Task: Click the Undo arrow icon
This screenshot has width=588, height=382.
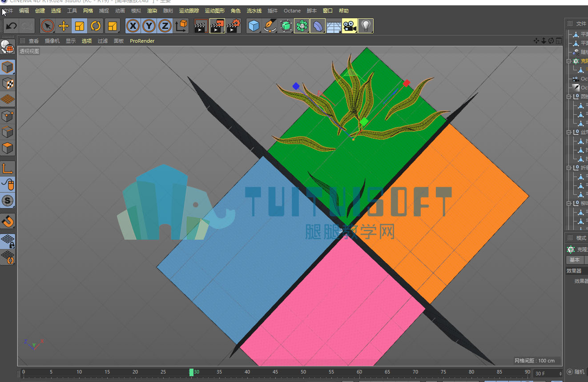Action: (12, 26)
